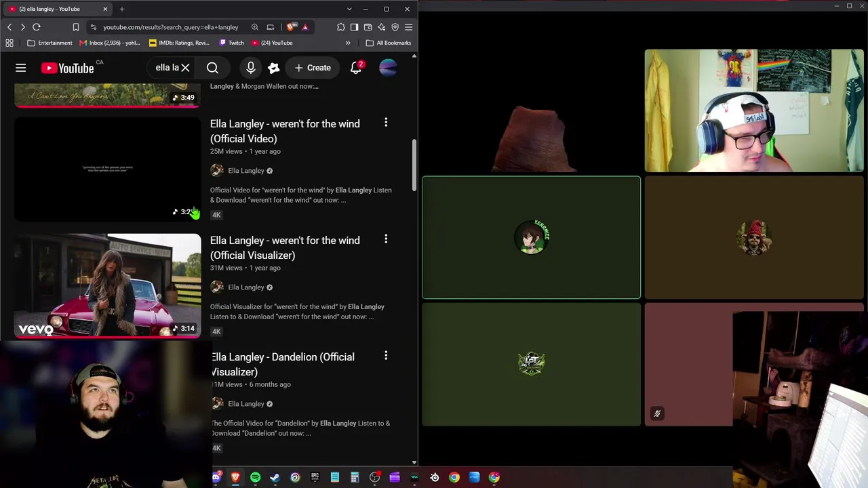The width and height of the screenshot is (868, 488).
Task: Show hidden bookmarks with the chevron
Action: pyautogui.click(x=348, y=43)
